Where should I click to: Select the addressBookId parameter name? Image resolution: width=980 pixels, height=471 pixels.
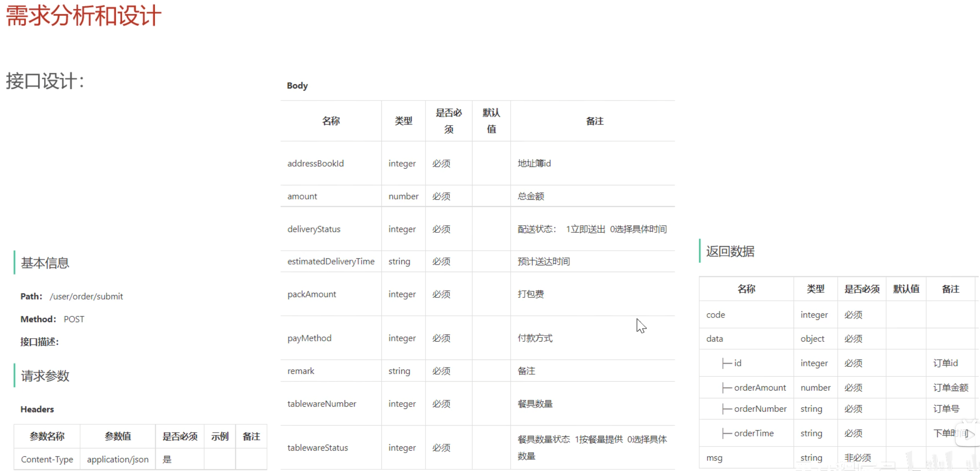click(x=315, y=164)
